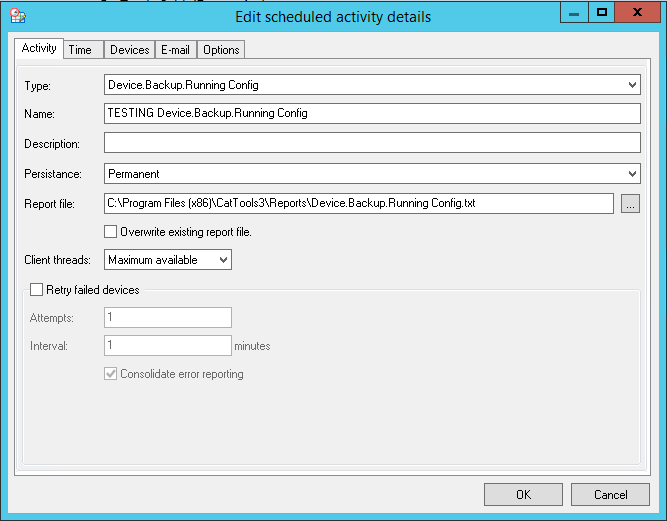Click the Report file path field
Screen dimensions: 667x521
coord(359,203)
